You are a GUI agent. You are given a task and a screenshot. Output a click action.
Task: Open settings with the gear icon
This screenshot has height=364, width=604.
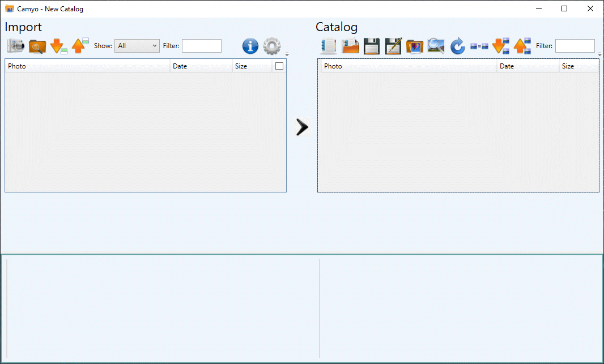272,46
